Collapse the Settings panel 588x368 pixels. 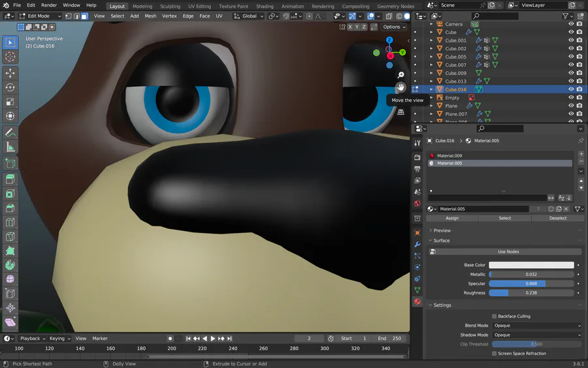click(x=442, y=305)
